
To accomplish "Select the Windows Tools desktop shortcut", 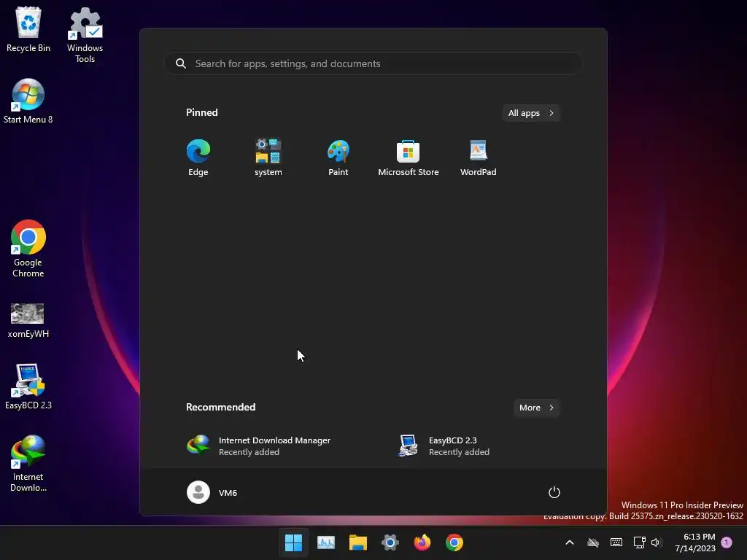I will [85, 35].
